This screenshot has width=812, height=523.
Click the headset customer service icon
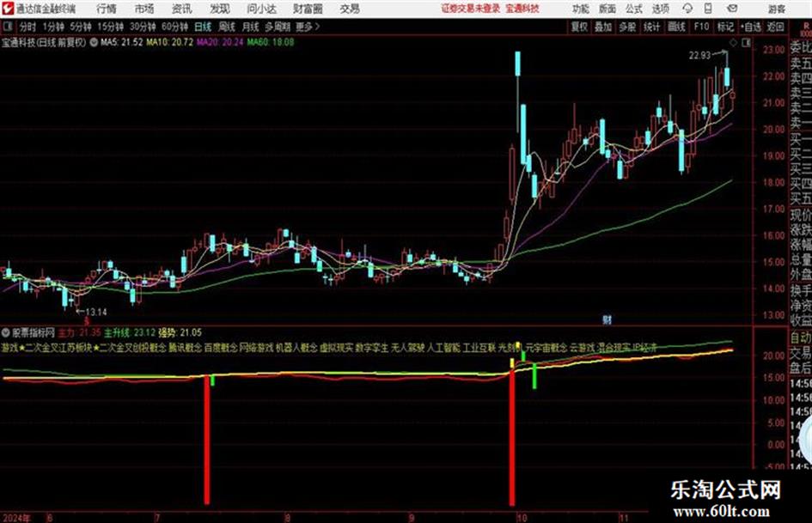pyautogui.click(x=687, y=9)
